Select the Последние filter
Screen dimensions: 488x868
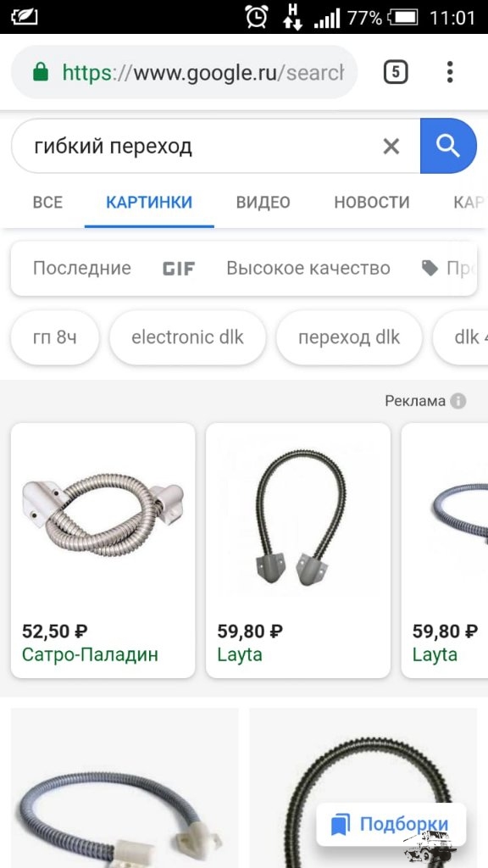pos(82,269)
